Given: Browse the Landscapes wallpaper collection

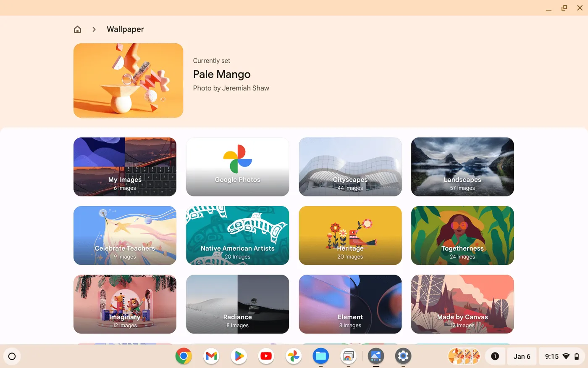Looking at the screenshot, I should click(x=462, y=167).
